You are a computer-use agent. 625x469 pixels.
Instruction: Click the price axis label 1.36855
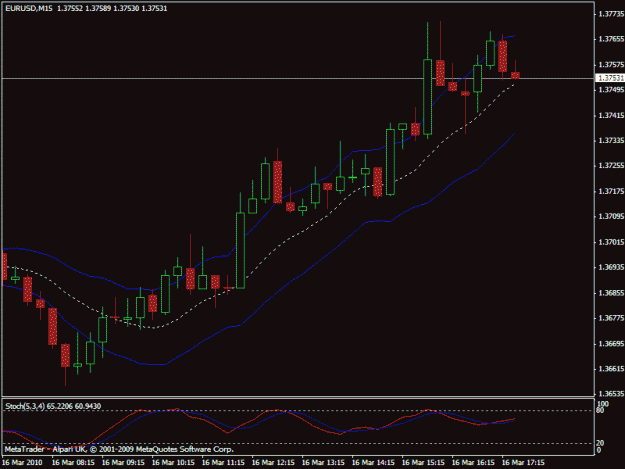(x=611, y=293)
